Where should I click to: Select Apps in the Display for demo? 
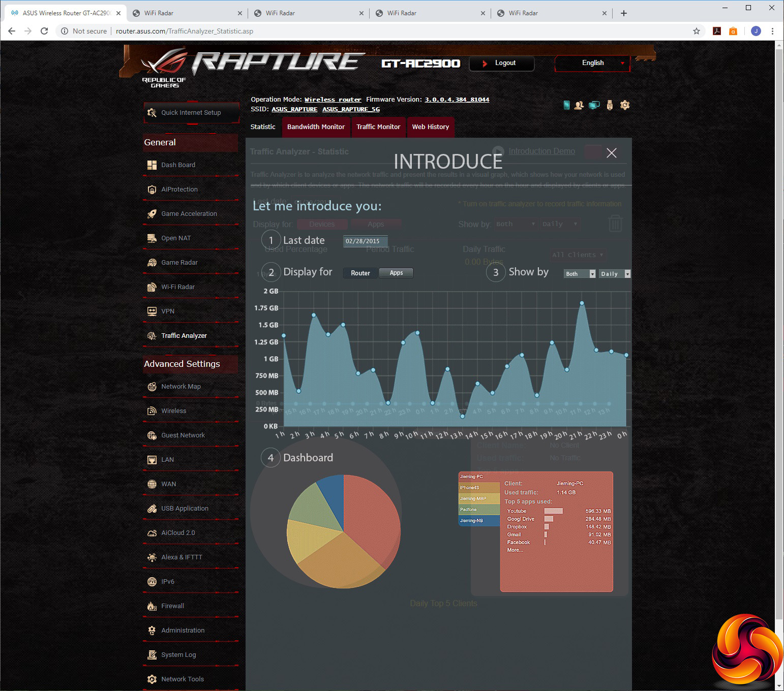pyautogui.click(x=396, y=273)
